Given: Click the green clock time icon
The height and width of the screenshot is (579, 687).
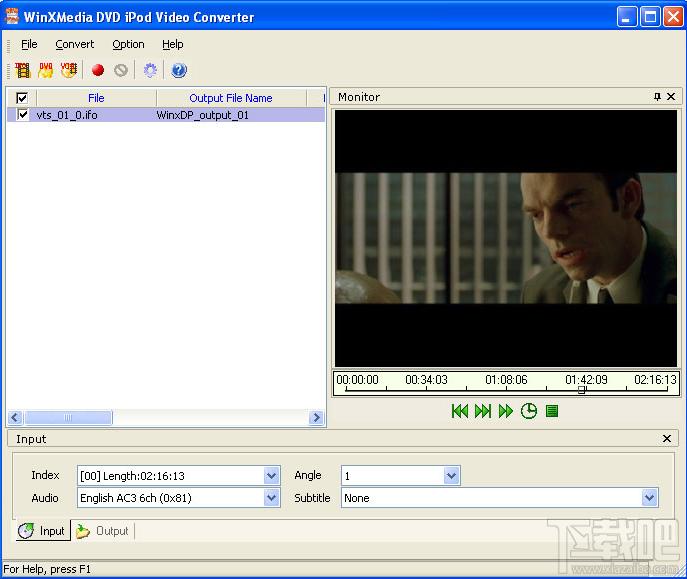Looking at the screenshot, I should [x=529, y=411].
